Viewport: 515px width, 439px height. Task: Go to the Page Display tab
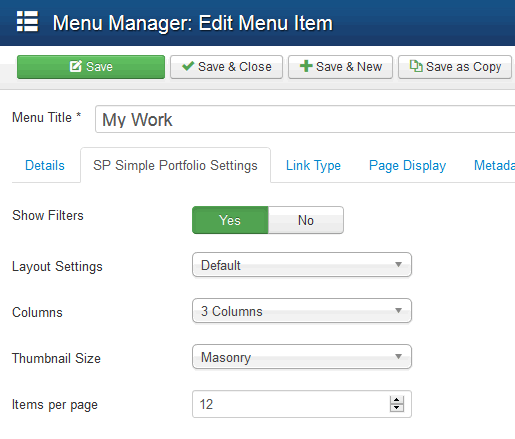click(x=407, y=165)
